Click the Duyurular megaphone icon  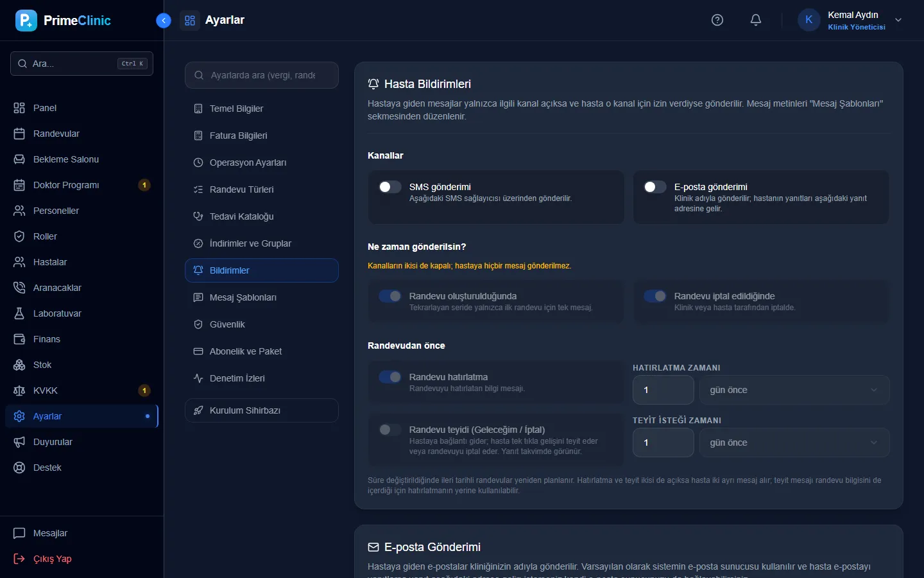[19, 442]
